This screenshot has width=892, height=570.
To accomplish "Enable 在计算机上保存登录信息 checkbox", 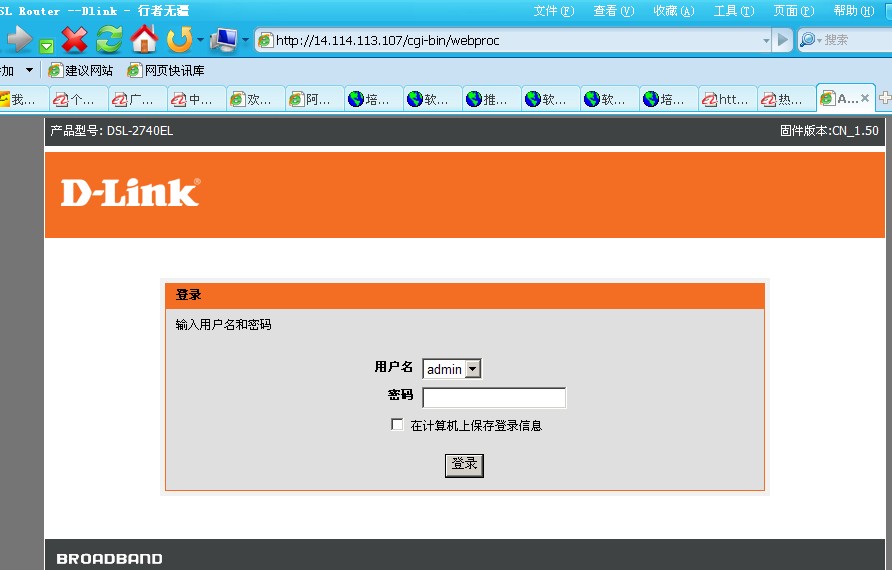I will 397,425.
